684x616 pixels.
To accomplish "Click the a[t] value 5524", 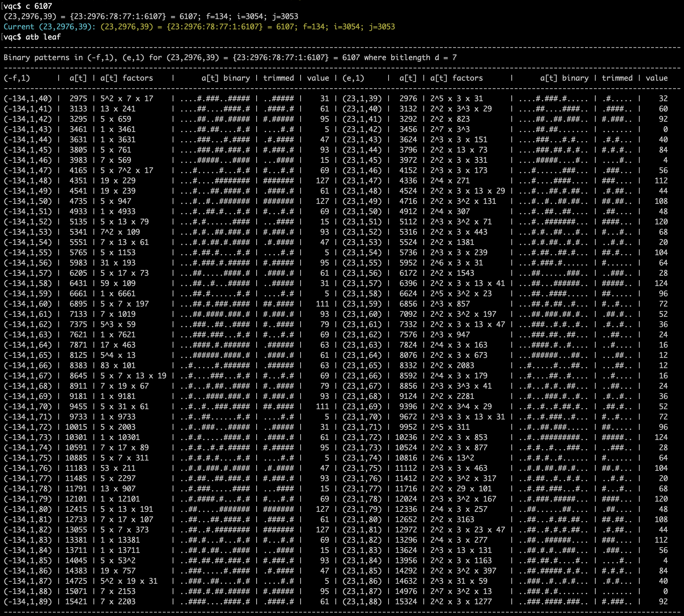I will 408,242.
